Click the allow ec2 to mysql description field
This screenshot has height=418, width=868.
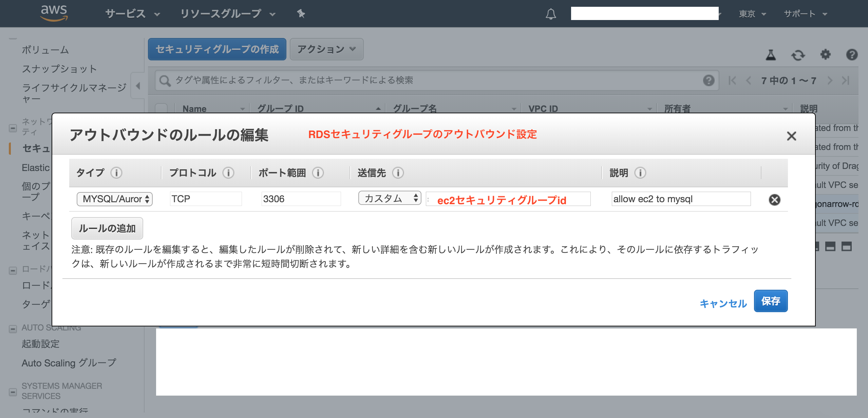click(x=681, y=199)
